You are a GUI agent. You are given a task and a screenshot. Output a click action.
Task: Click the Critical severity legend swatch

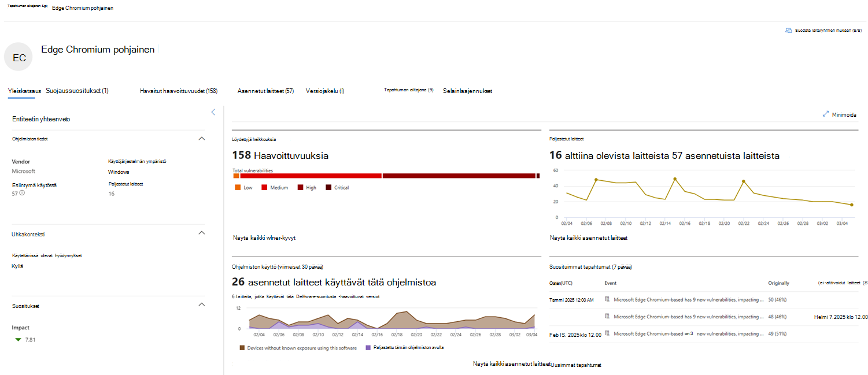328,187
